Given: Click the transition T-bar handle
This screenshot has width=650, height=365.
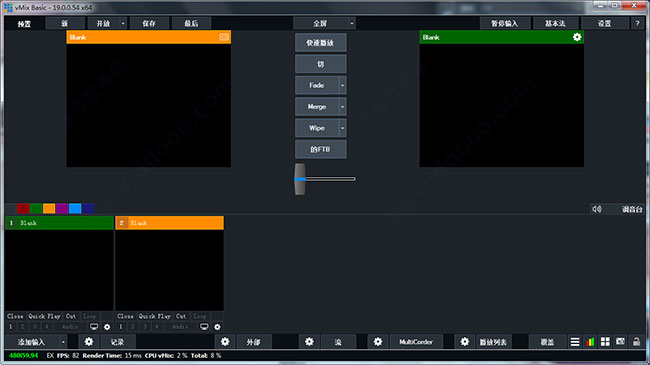Looking at the screenshot, I should (300, 179).
